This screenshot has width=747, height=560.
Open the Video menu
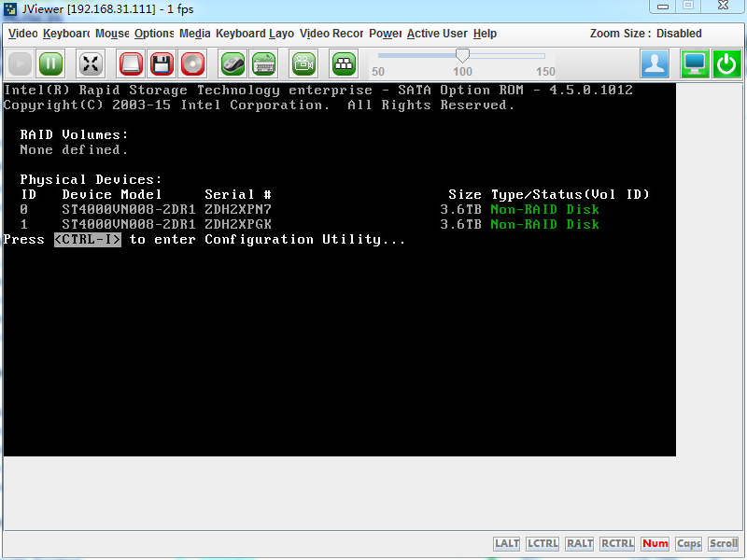pyautogui.click(x=22, y=34)
